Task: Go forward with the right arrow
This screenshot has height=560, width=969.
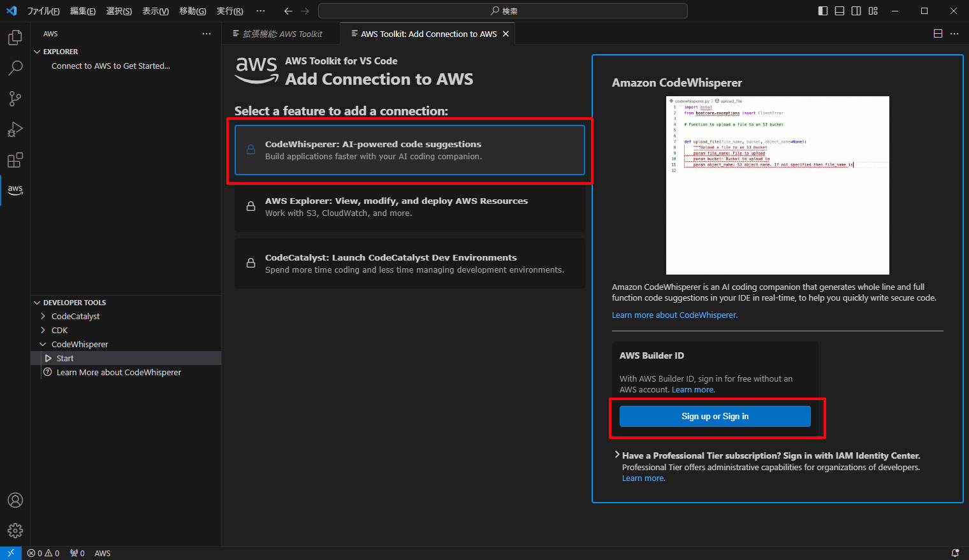Action: pos(305,11)
